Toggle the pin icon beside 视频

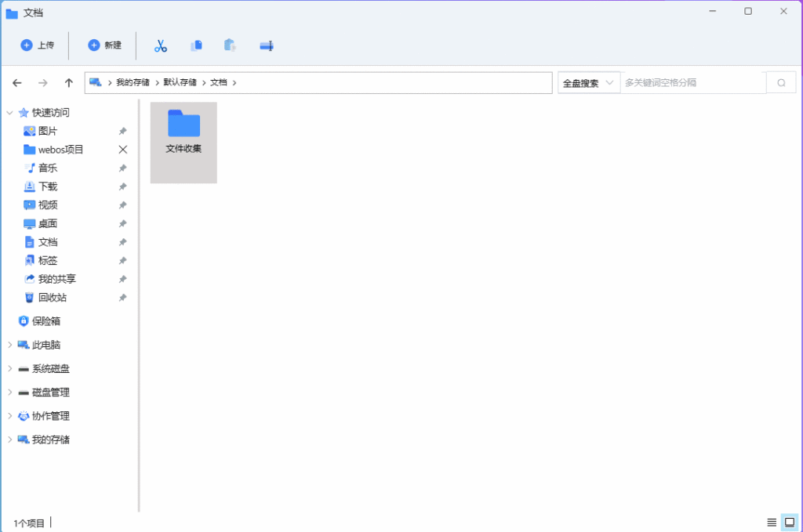pos(123,205)
